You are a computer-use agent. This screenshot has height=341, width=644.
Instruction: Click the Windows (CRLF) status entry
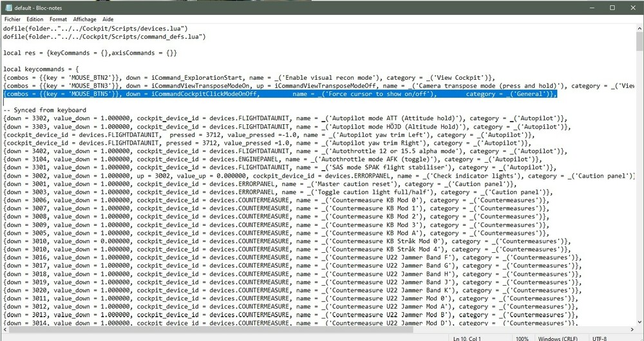pos(557,338)
